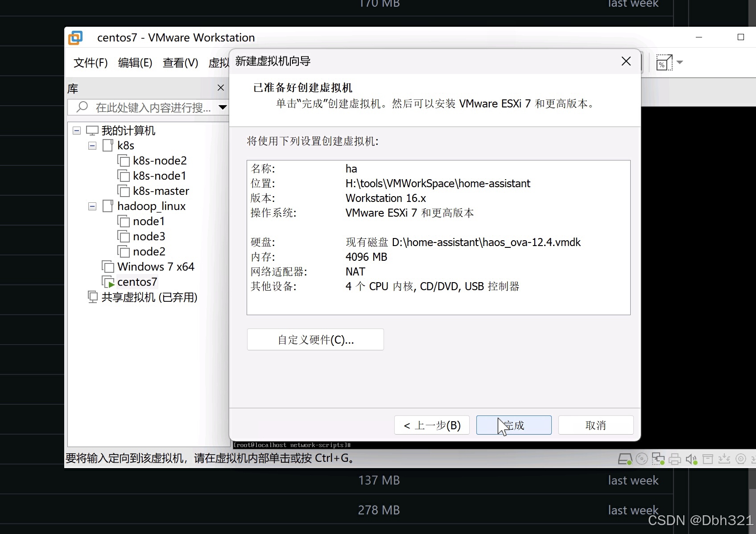Open the stretch/scale guest display toolbar icon
This screenshot has width=756, height=534.
[x=664, y=63]
